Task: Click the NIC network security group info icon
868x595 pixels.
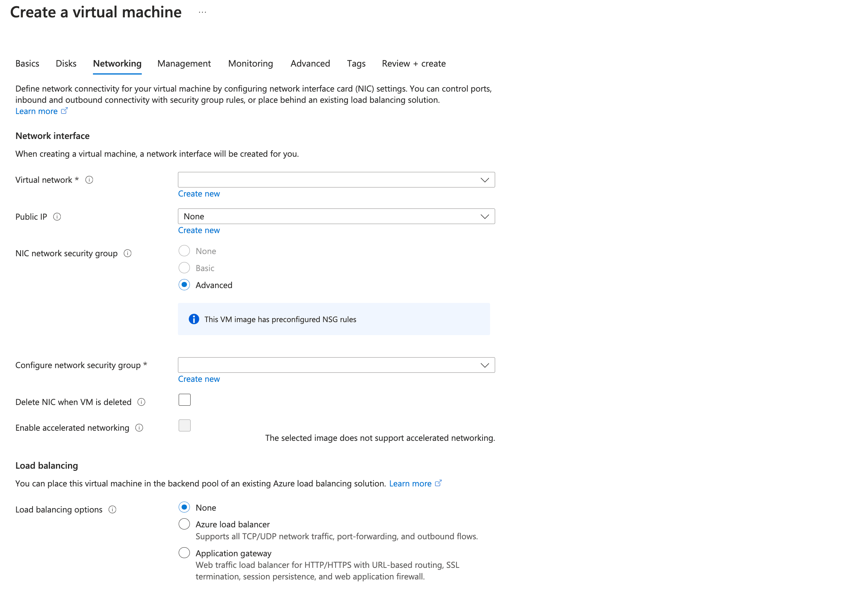Action: coord(127,253)
